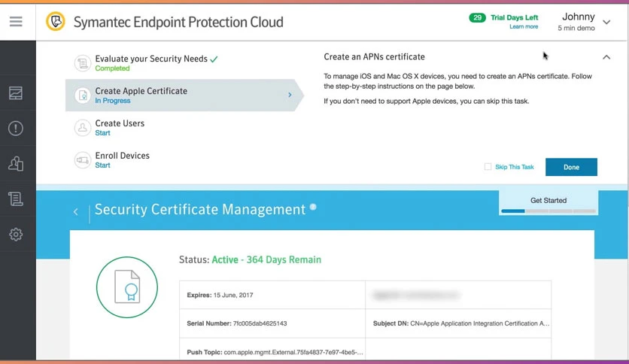This screenshot has height=364, width=629.
Task: Click the Serial Number 7fc005dab4625143 cell
Action: pyautogui.click(x=272, y=323)
